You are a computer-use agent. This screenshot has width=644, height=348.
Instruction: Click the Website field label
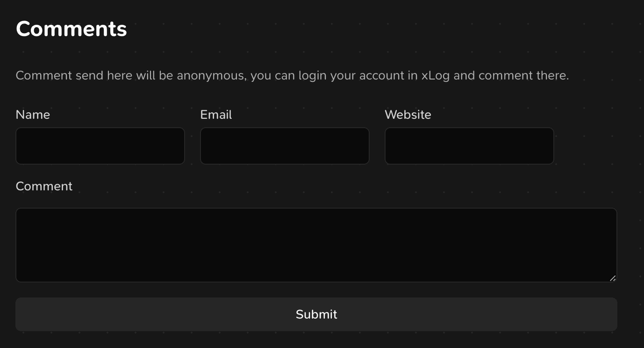coord(408,115)
